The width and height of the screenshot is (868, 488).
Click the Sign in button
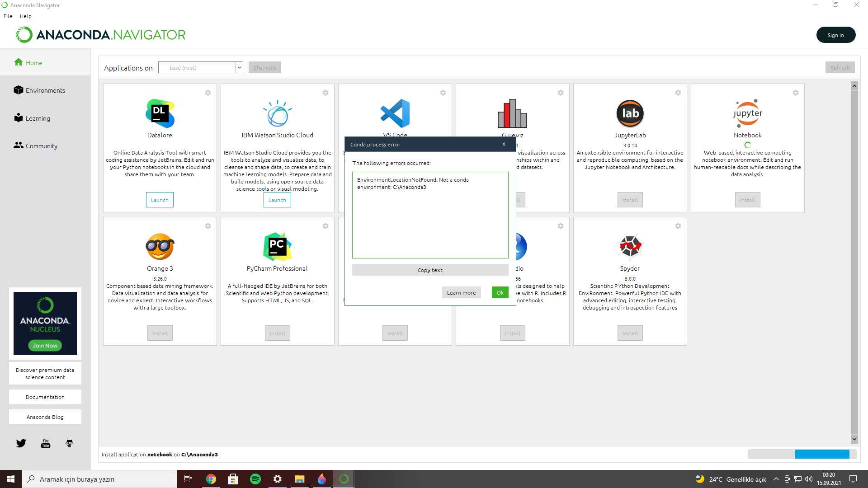(836, 35)
